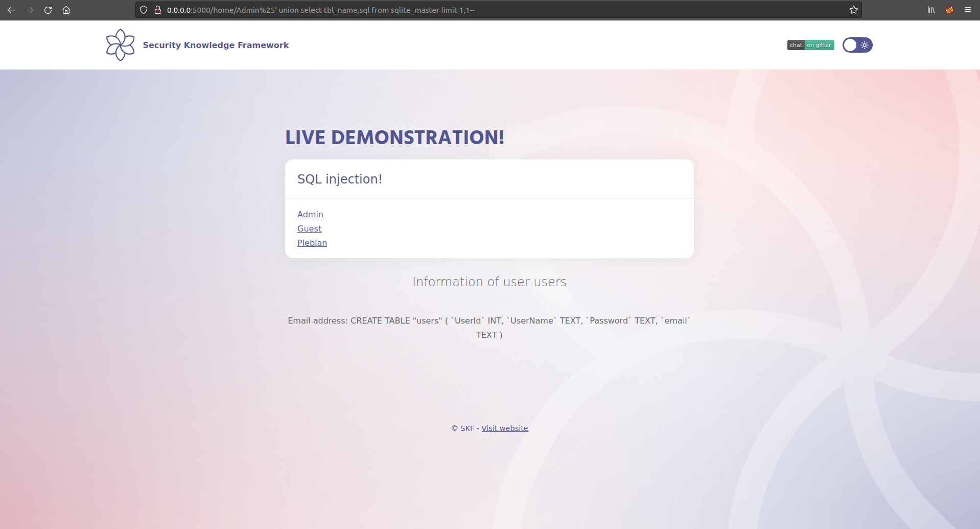Open the Plebian user link
The image size is (980, 529).
312,243
